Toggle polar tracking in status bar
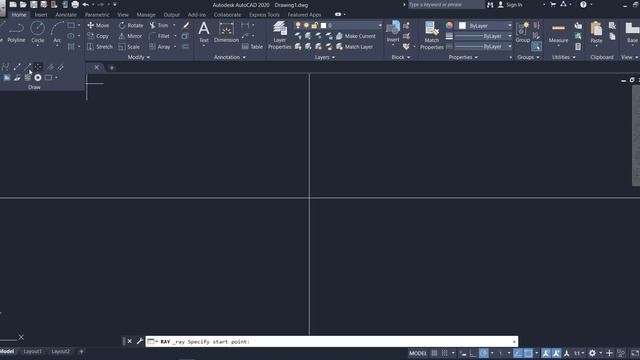The height and width of the screenshot is (360, 640). [x=484, y=353]
